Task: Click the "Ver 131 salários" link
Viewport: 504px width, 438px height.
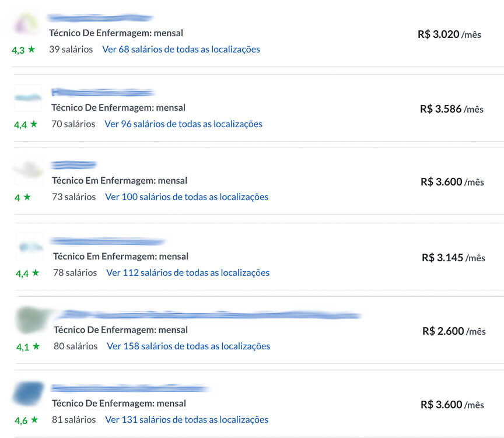Action: pyautogui.click(x=187, y=420)
